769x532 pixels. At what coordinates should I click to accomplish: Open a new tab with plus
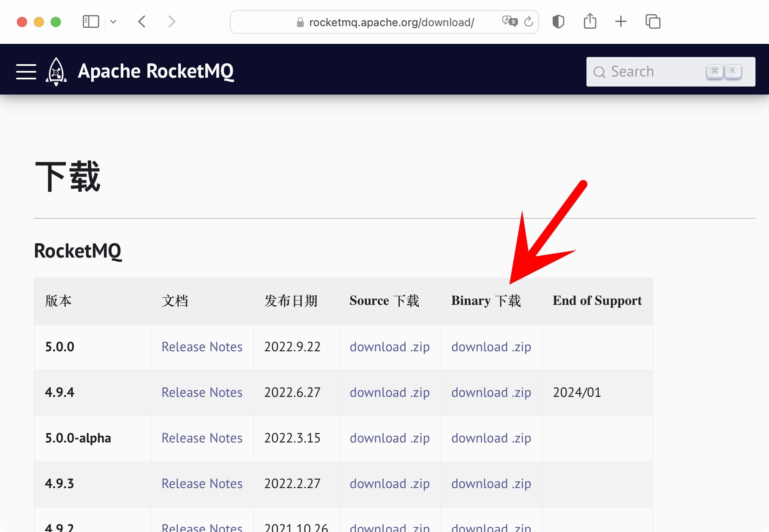click(621, 22)
